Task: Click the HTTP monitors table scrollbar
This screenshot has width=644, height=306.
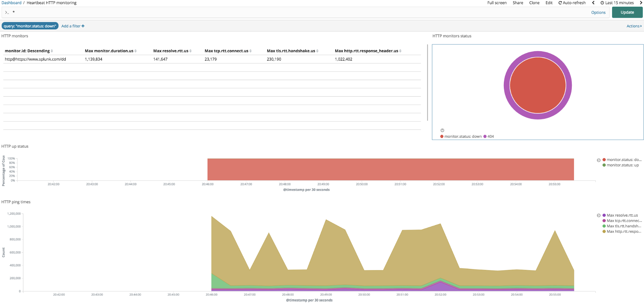Action: tap(428, 83)
